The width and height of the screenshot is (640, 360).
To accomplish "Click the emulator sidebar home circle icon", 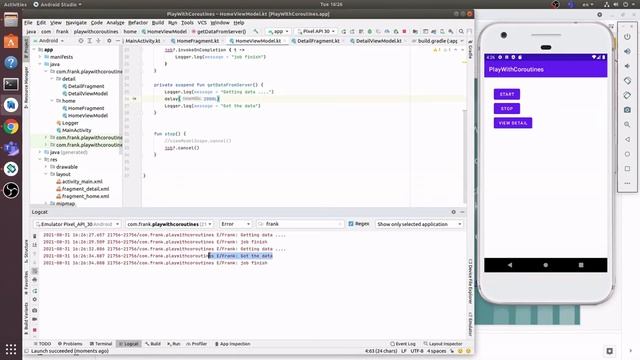I will pos(627,154).
